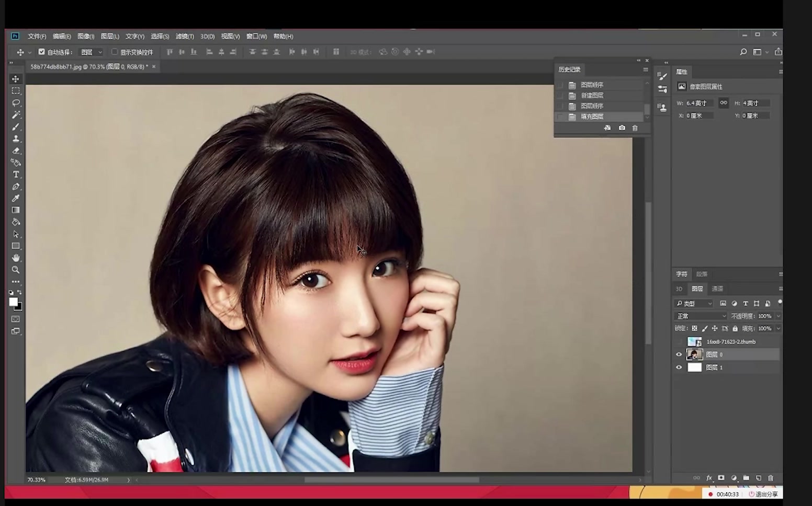
Task: Show the 16xx8-71623-2.thumb layer visibility
Action: point(679,342)
